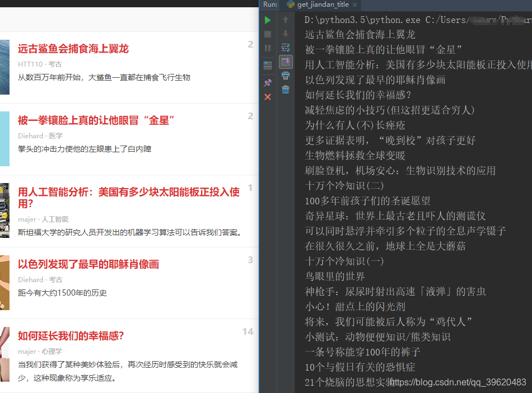This screenshot has height=393, width=532.
Task: Click thumbnail of the shark article
Action: pyautogui.click(x=4, y=67)
